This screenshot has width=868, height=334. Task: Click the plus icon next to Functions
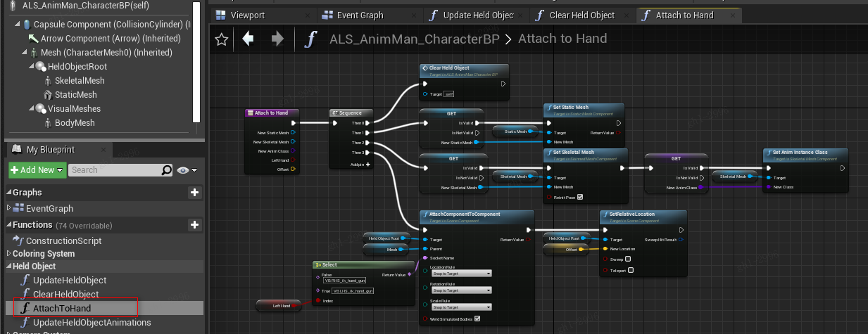(x=195, y=225)
